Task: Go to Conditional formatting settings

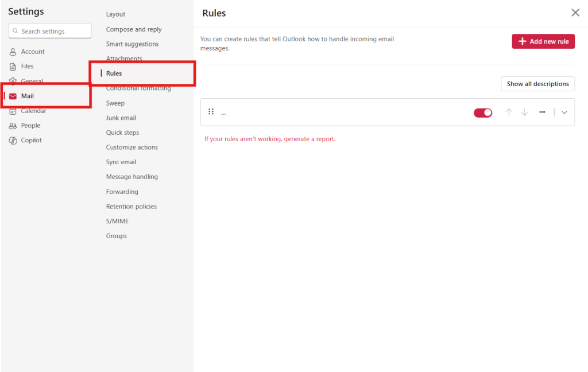Action: 138,88
